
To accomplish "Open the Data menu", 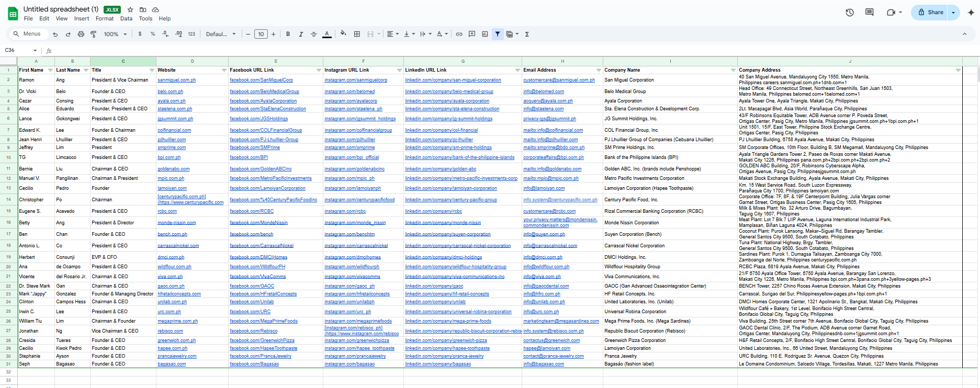I will point(126,18).
